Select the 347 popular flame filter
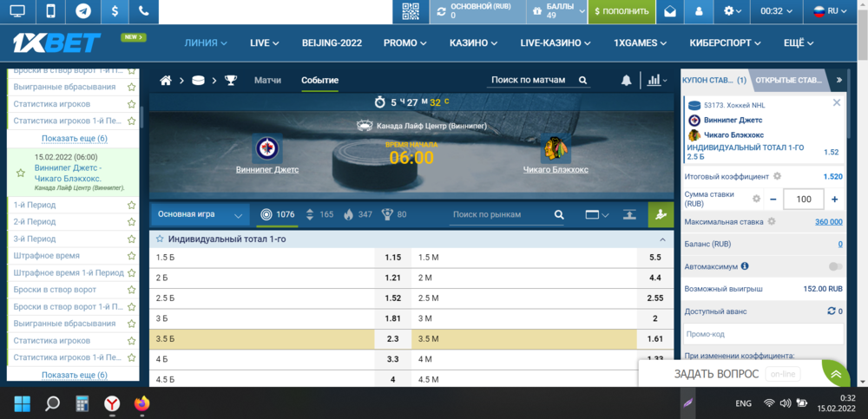The image size is (868, 419). [358, 214]
